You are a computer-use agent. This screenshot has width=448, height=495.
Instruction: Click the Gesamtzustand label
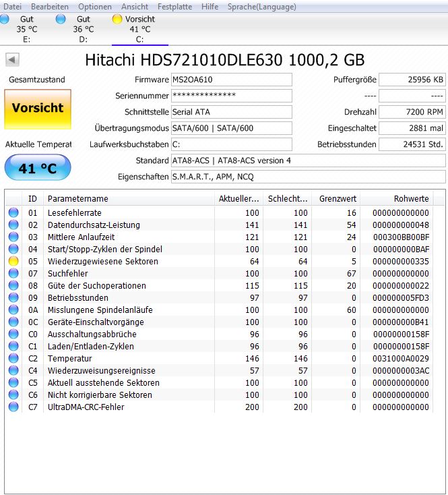pyautogui.click(x=37, y=80)
